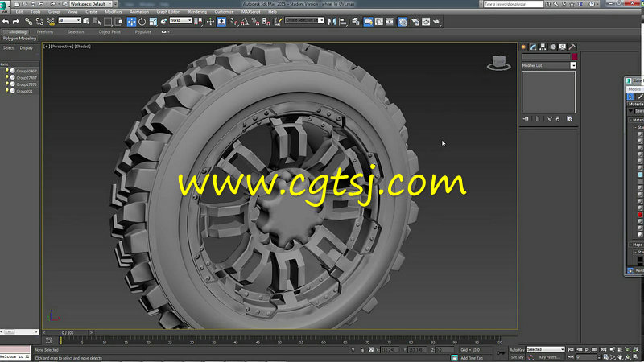Image resolution: width=644 pixels, height=362 pixels.
Task: Open Workspace: Default dropdown
Action: [x=91, y=4]
